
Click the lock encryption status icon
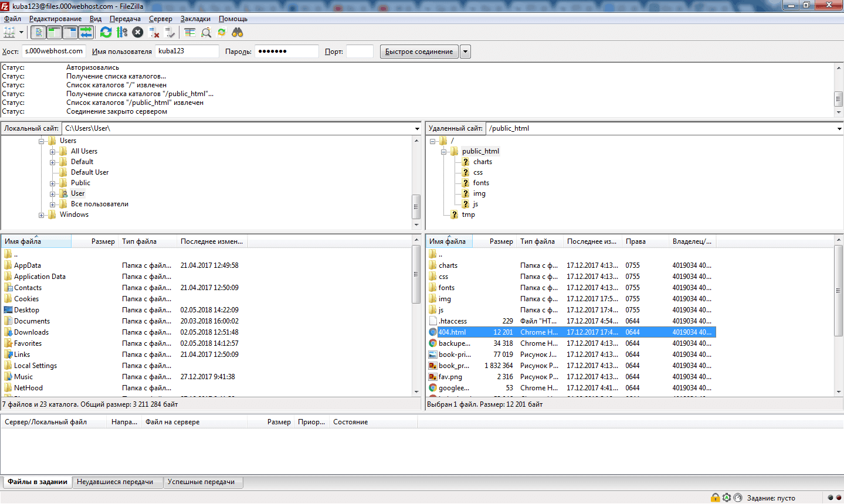(x=716, y=498)
